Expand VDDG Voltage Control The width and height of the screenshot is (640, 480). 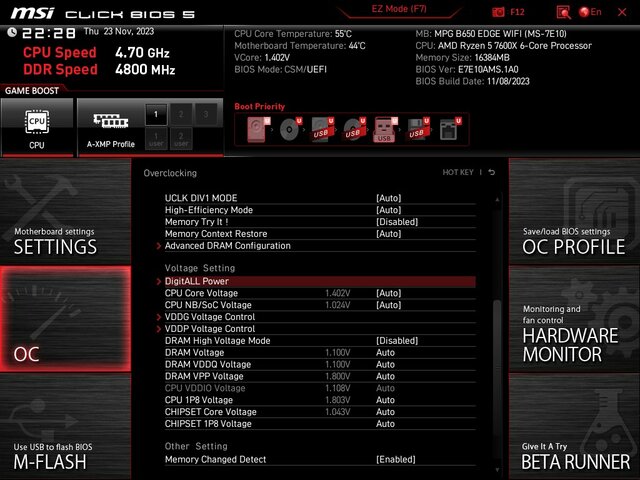pyautogui.click(x=209, y=317)
